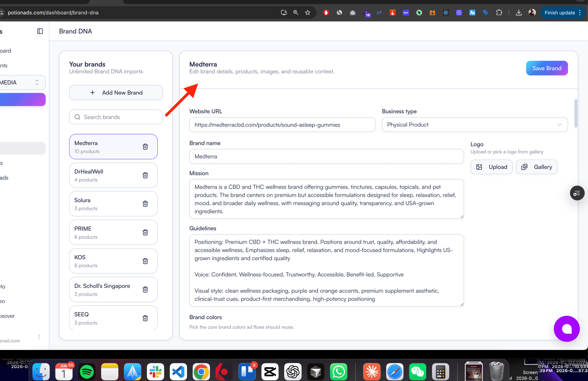Delete the Solura brand with trash icon

point(145,204)
